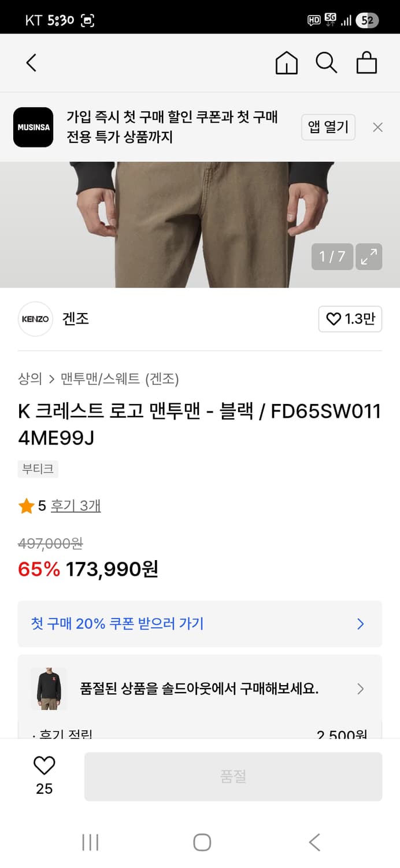
Task: Tap the 1/7 image page indicator
Action: (332, 256)
